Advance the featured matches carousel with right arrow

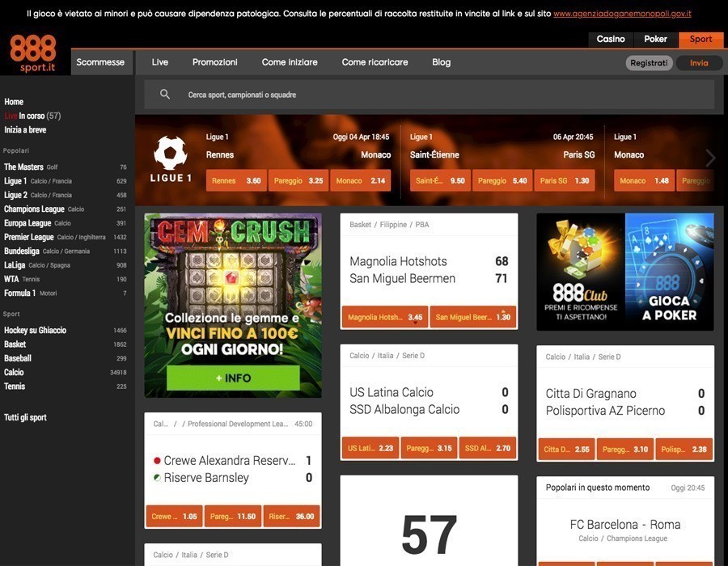pyautogui.click(x=710, y=158)
